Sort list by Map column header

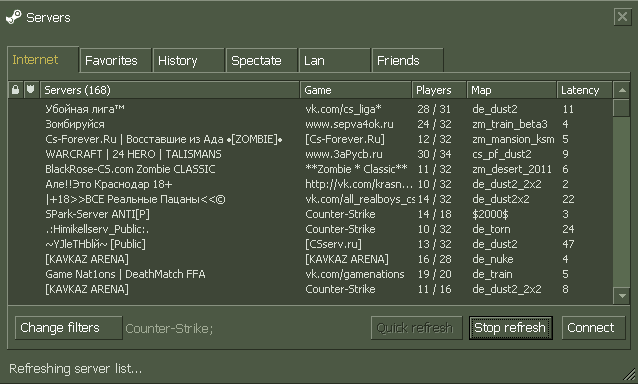pos(511,90)
